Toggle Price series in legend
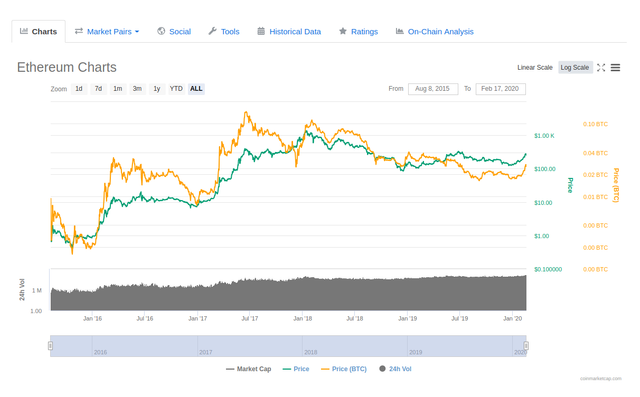 pyautogui.click(x=296, y=369)
